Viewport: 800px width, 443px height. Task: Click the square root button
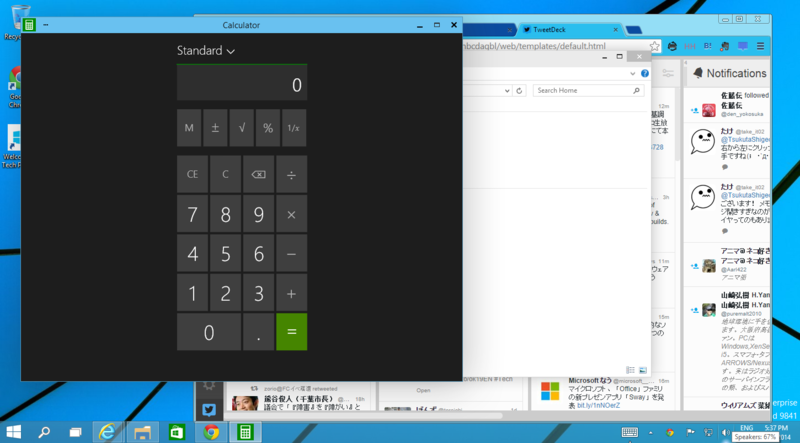coord(242,128)
